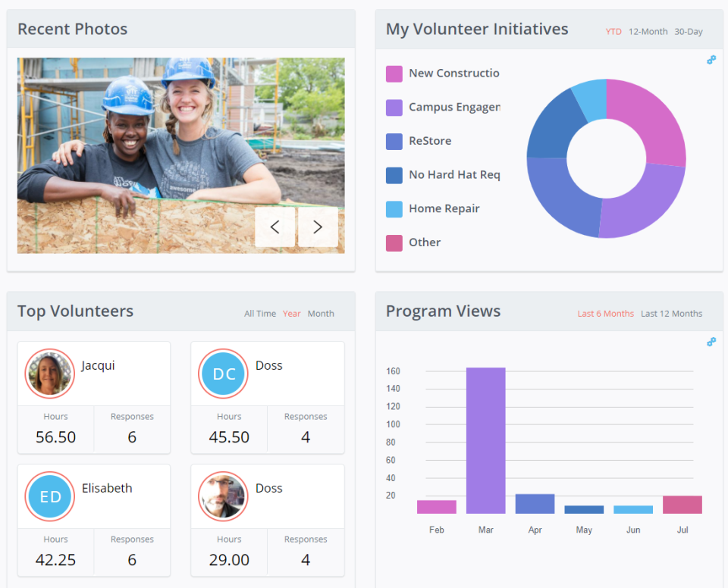Open the Program Views chart settings gear icon
Screen dimensions: 728x588
pyautogui.click(x=711, y=342)
